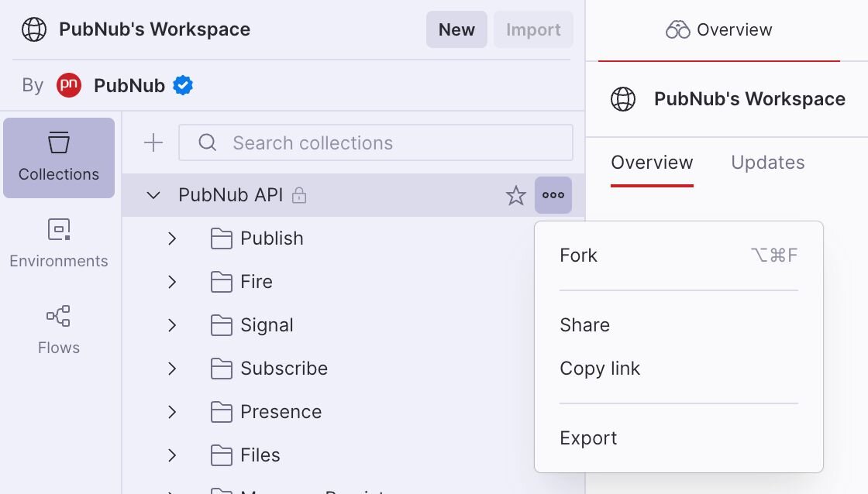
Task: Click the New button
Action: pos(456,29)
